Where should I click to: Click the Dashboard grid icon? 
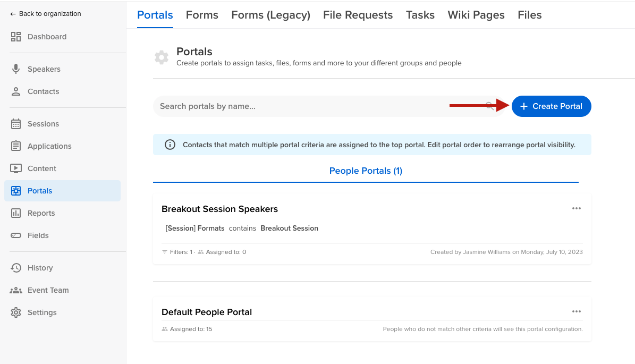[x=16, y=37]
